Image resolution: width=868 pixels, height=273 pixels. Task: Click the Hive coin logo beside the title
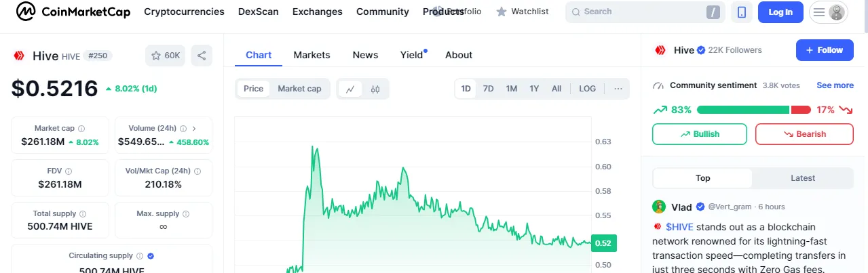(19, 56)
